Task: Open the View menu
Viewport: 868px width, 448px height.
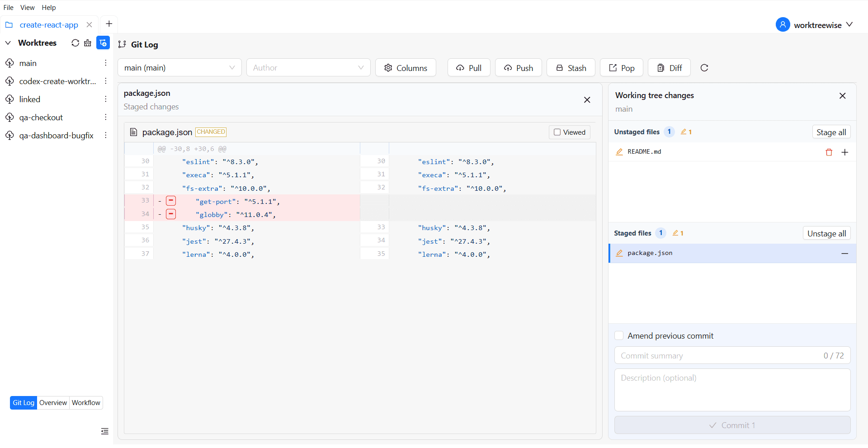Action: pyautogui.click(x=28, y=8)
